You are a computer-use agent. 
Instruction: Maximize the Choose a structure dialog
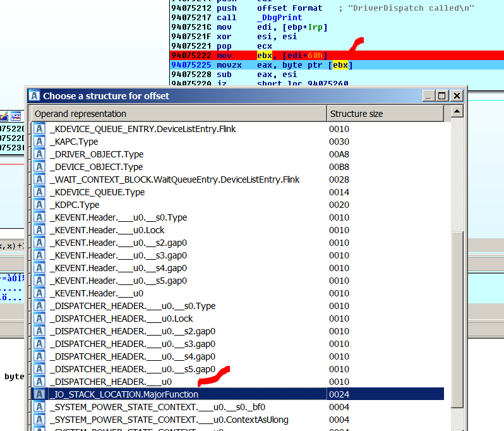(x=442, y=96)
